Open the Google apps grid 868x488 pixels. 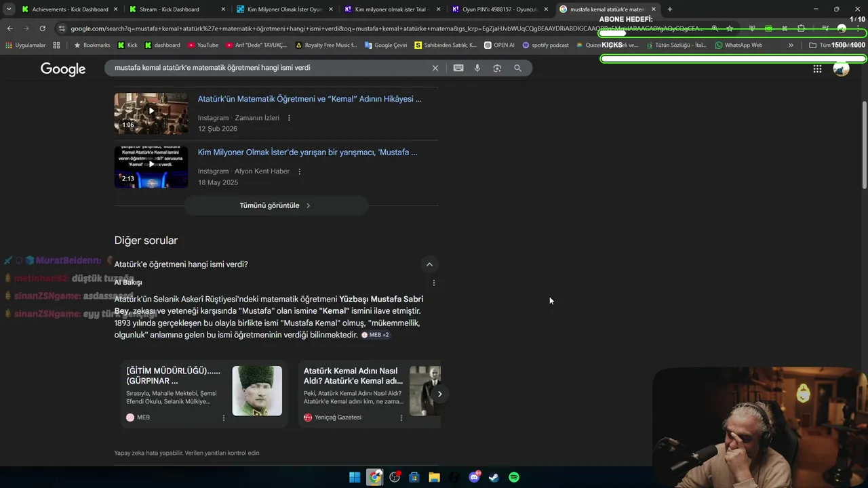coord(817,68)
